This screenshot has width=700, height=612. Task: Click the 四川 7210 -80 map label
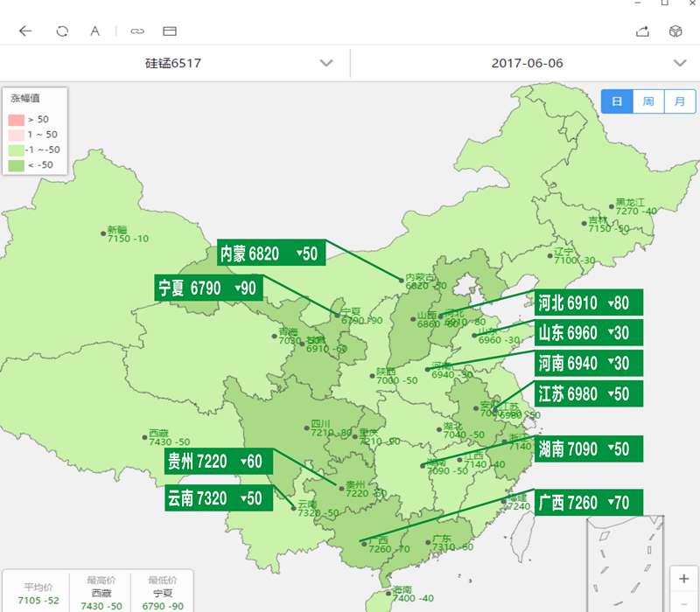point(332,428)
